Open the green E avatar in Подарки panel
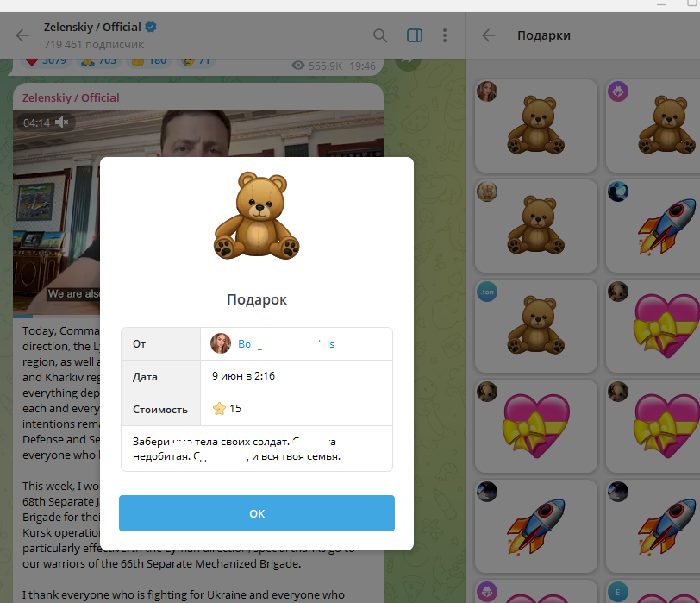The height and width of the screenshot is (603, 700). [618, 593]
